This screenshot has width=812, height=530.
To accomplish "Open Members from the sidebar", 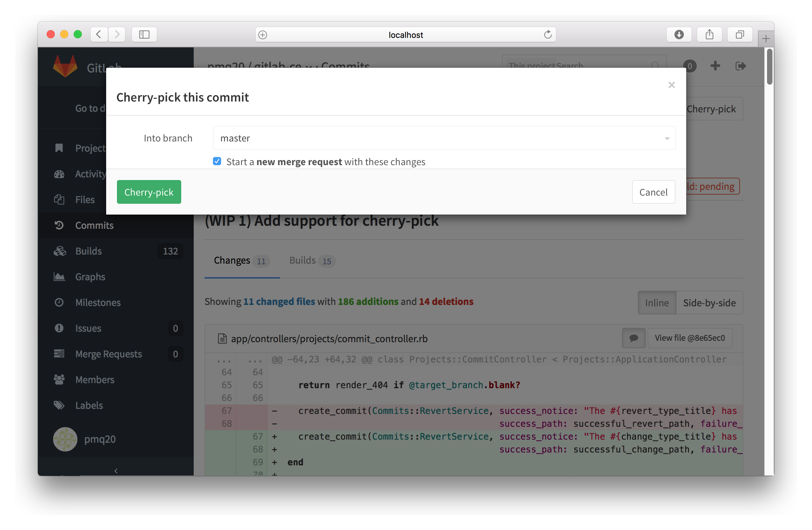I will [95, 379].
